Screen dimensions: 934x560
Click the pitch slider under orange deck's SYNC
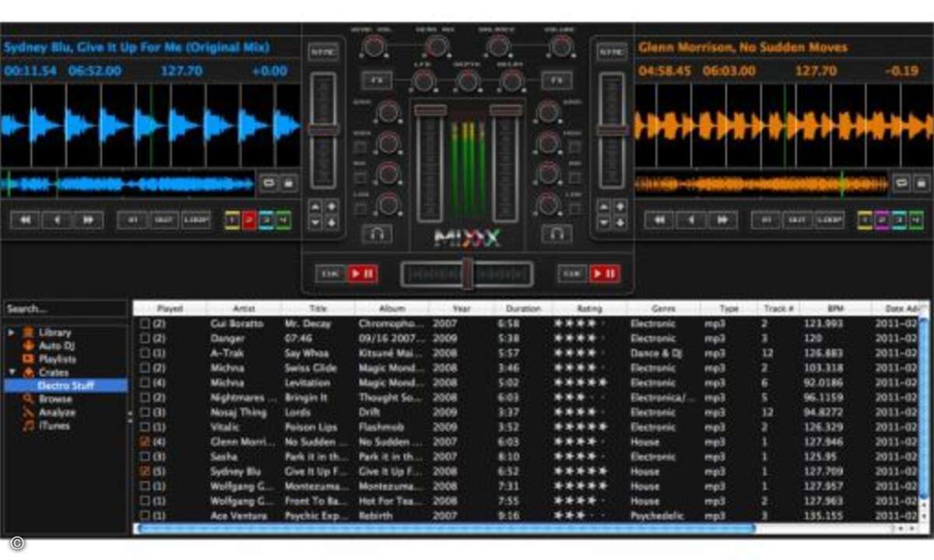tap(612, 131)
